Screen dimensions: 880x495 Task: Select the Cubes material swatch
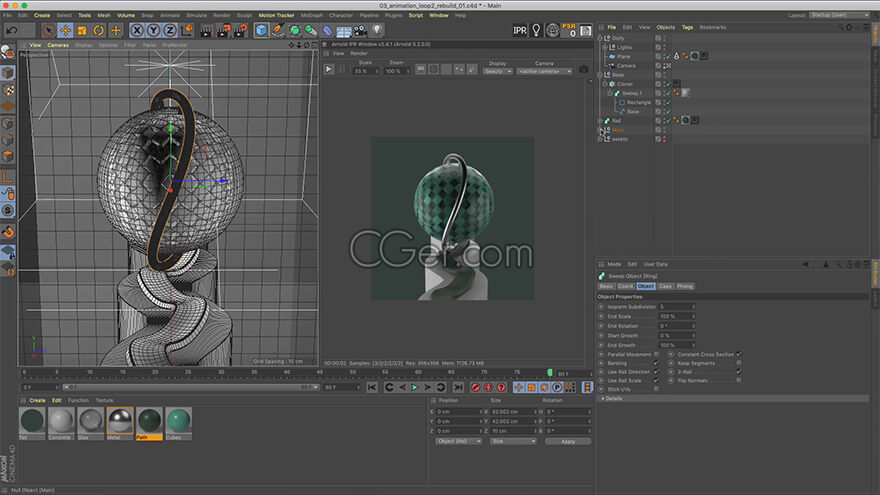pyautogui.click(x=179, y=422)
